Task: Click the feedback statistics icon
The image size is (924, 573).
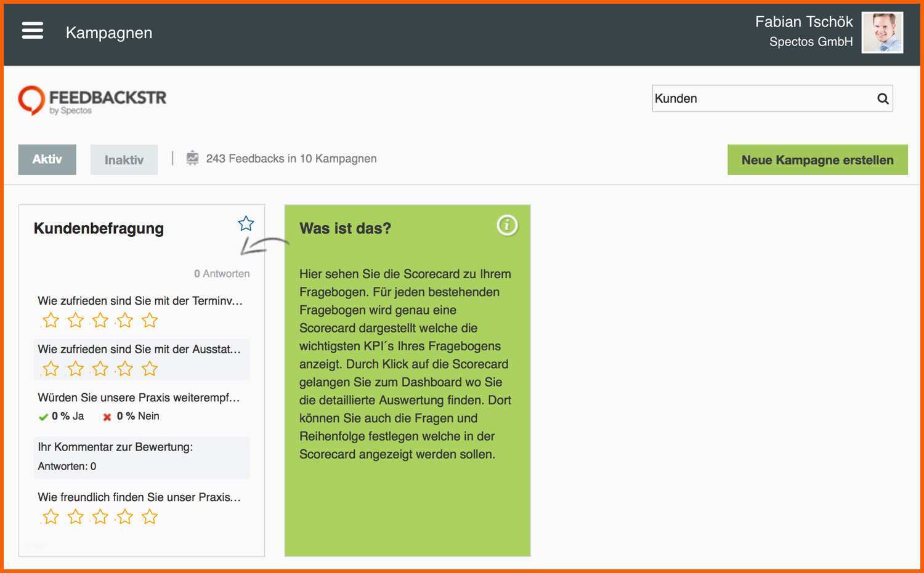Action: [193, 158]
